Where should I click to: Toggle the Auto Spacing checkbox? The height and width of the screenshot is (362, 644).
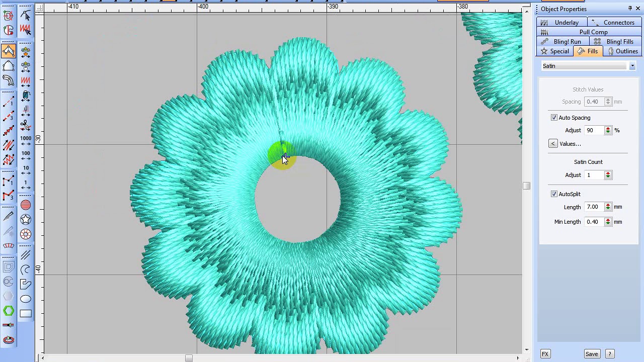(554, 118)
